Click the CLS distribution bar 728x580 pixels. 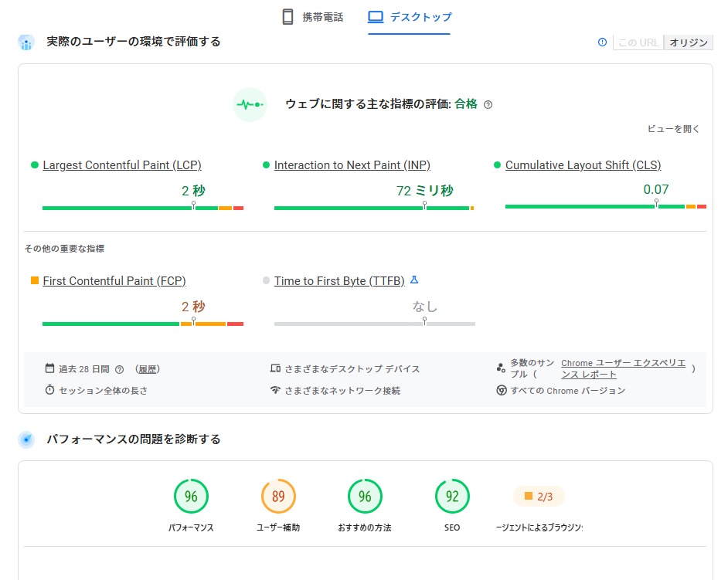point(606,206)
